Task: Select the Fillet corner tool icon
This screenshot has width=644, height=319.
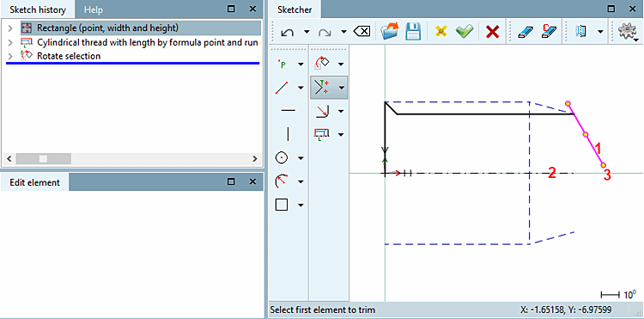Action: point(322,111)
